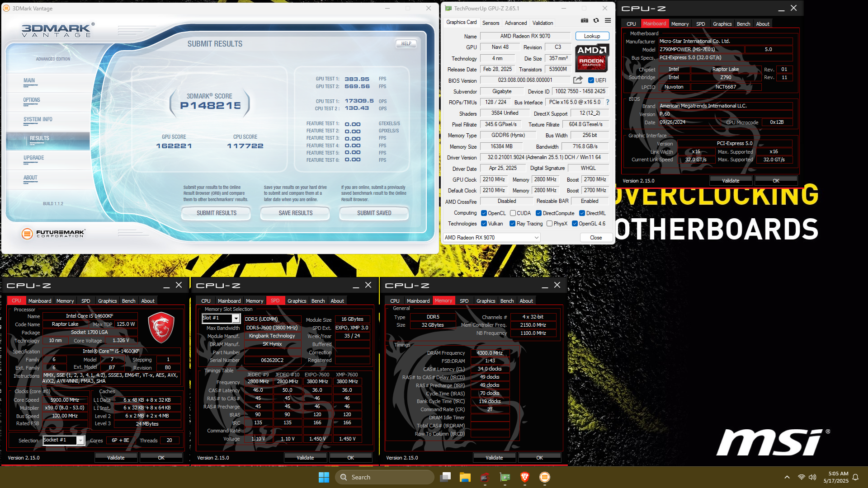This screenshot has width=868, height=488.
Task: Click the Lookup button in GPU-Z
Action: (592, 36)
